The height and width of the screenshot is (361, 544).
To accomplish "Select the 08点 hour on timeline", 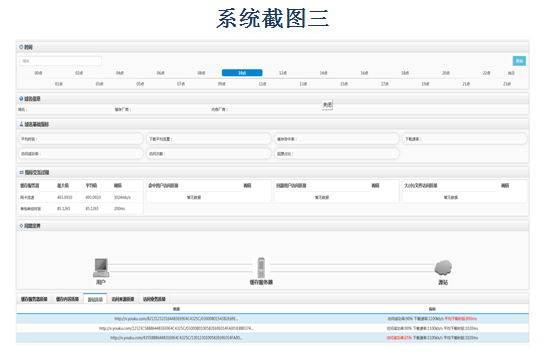I will 201,73.
